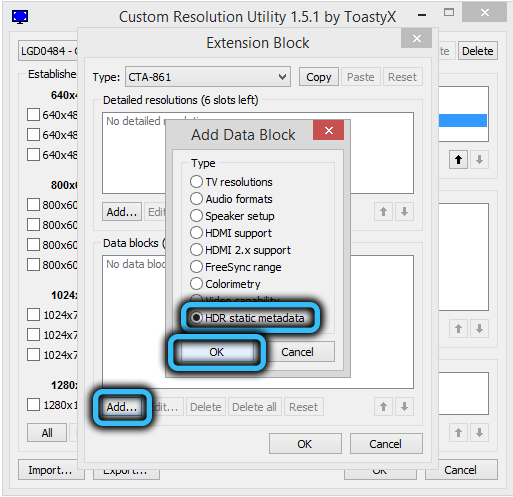Select TV resolutions radio button
Viewport: 513px width, 497px height.
point(196,182)
